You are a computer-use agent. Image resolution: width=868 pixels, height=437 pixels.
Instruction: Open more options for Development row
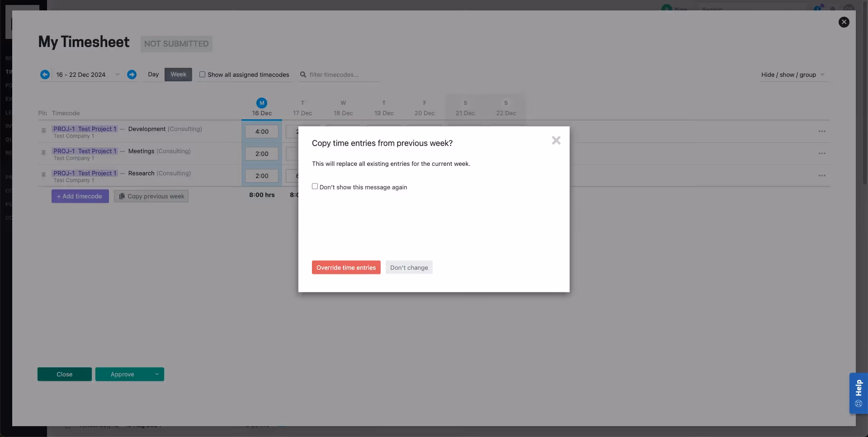point(822,132)
